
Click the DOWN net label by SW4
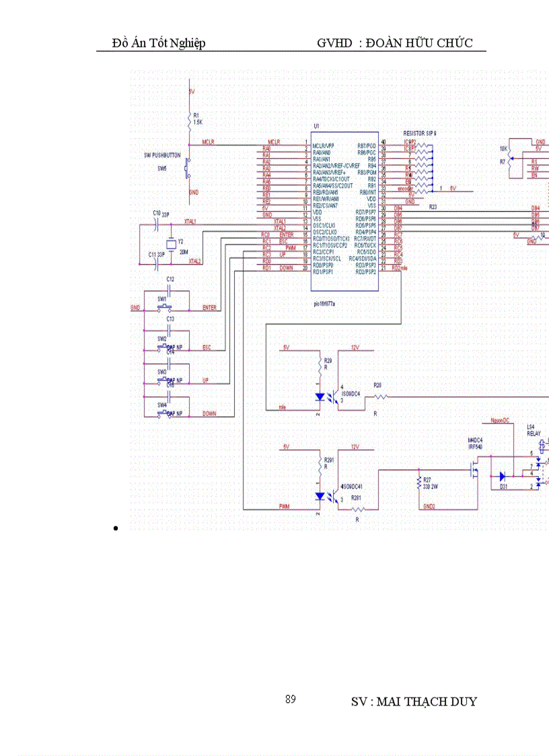pos(209,414)
